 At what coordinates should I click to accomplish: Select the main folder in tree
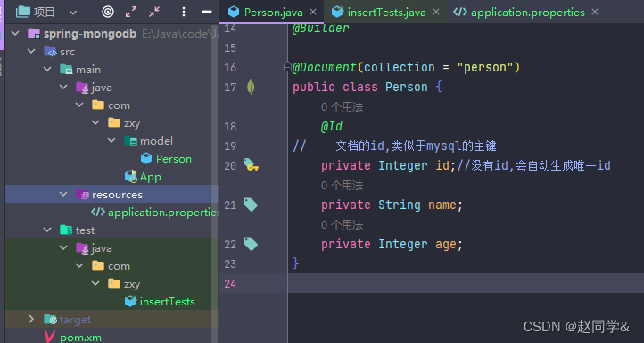(x=88, y=70)
